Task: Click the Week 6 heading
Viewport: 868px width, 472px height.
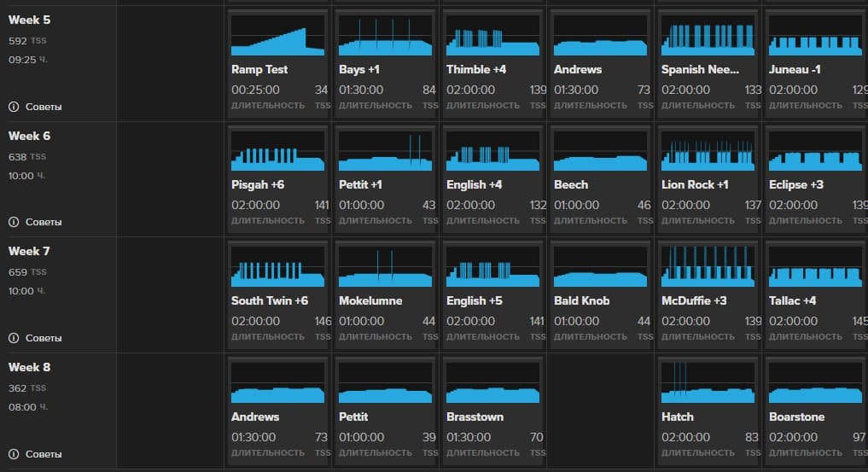Action: (x=29, y=136)
